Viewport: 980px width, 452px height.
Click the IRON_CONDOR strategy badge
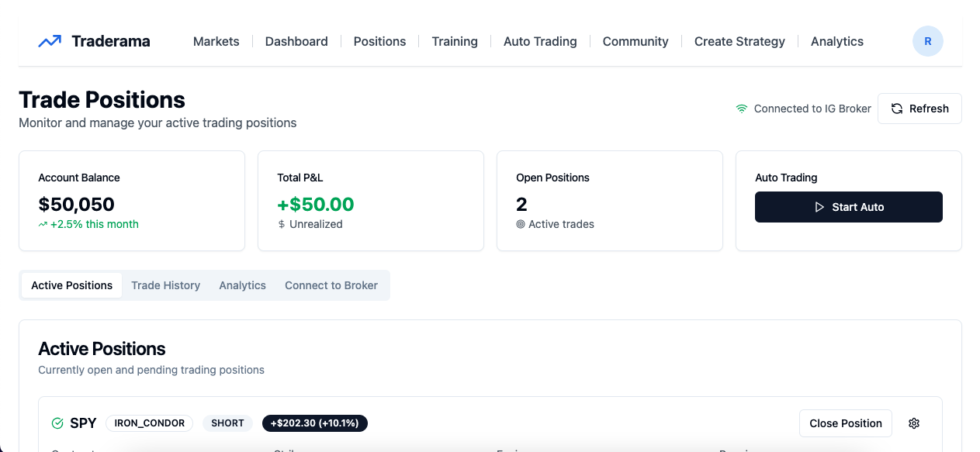click(150, 423)
